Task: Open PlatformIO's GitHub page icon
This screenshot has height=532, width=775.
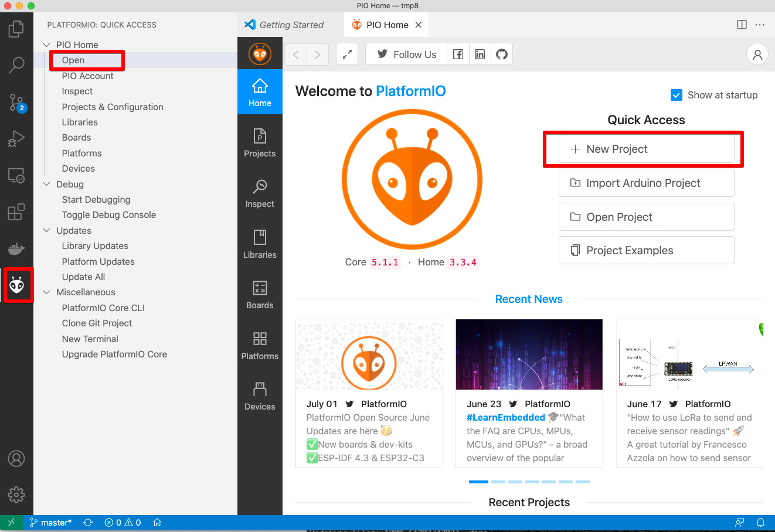Action: 502,54
